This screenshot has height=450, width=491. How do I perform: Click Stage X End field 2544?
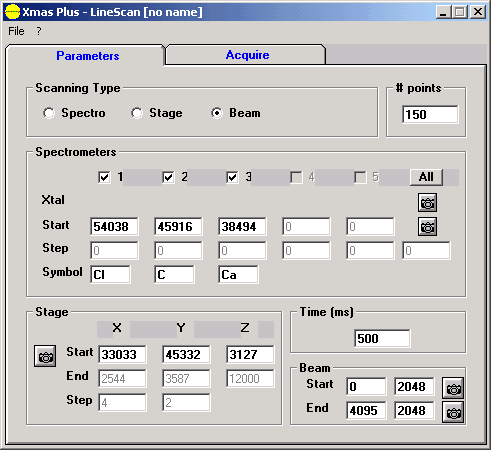122,378
